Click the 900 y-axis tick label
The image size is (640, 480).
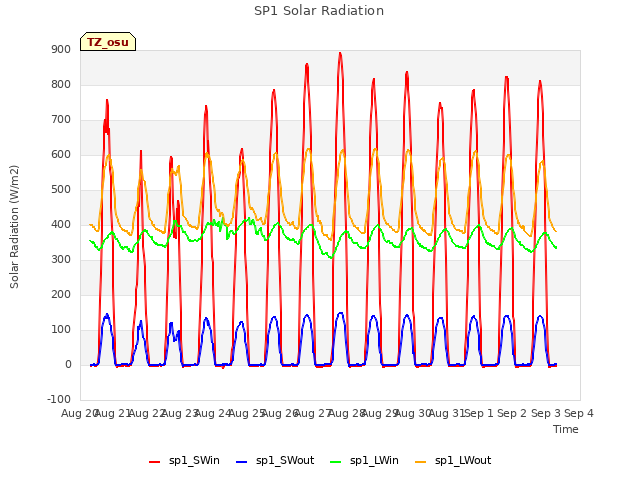click(61, 50)
